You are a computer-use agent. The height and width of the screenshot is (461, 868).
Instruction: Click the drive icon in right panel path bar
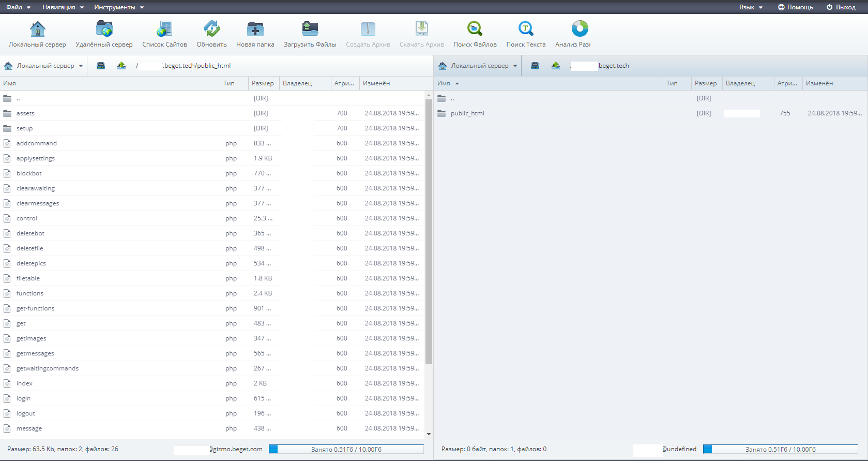point(535,66)
